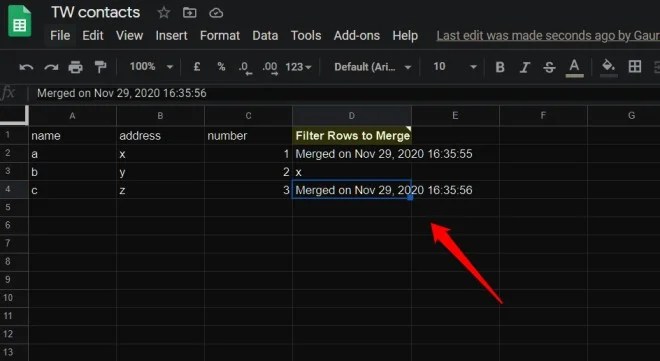Select the cell with name 'c'

[72, 190]
